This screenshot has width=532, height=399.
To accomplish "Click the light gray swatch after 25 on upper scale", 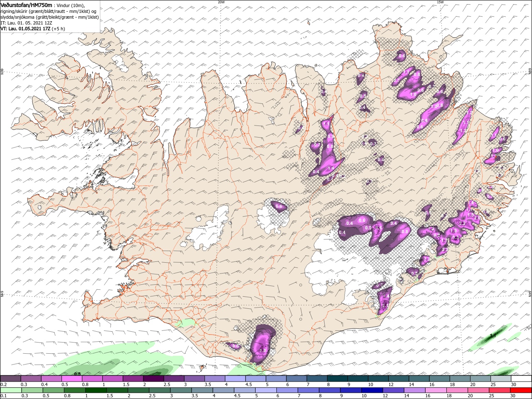I will tap(501, 379).
